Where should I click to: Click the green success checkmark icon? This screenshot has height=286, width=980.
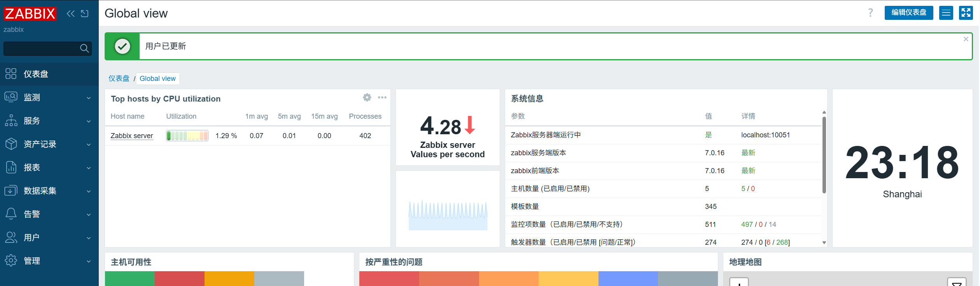[x=122, y=46]
